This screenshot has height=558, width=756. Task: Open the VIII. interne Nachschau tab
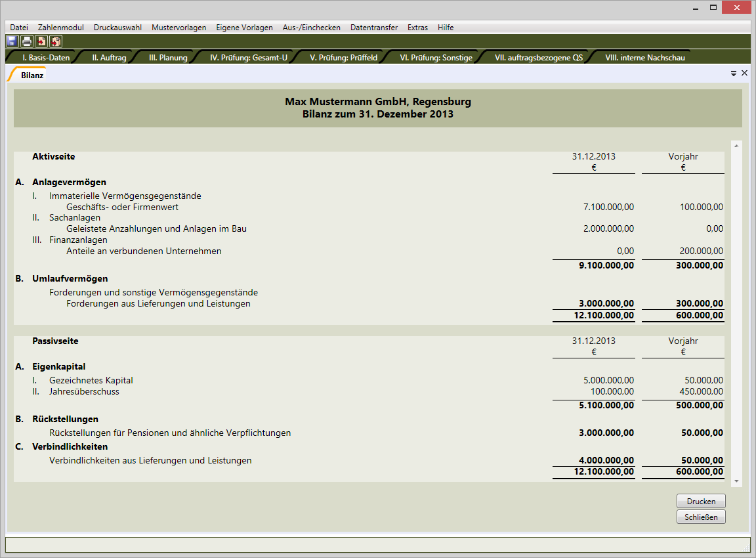(645, 58)
